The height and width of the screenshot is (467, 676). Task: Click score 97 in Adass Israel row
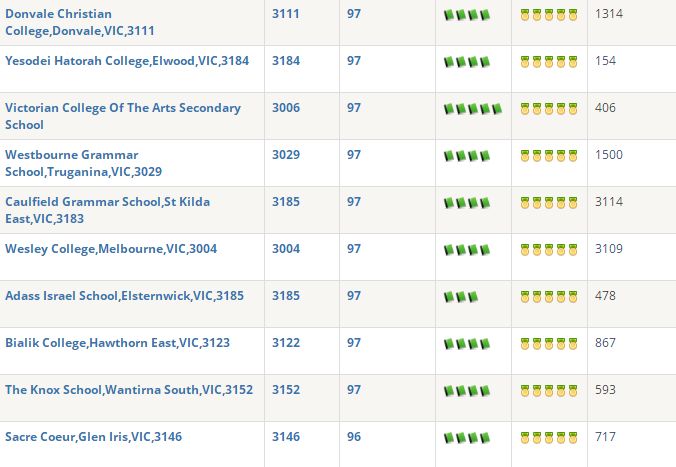pyautogui.click(x=354, y=296)
